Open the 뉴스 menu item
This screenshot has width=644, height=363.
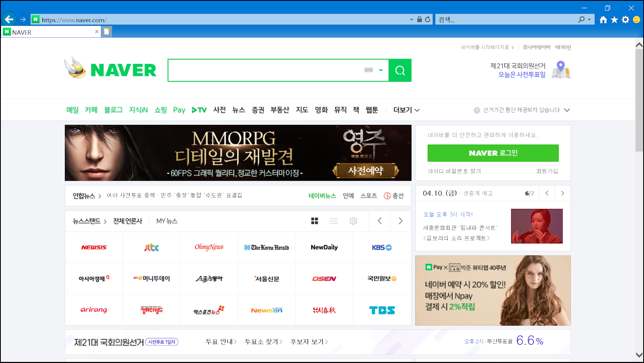click(238, 110)
